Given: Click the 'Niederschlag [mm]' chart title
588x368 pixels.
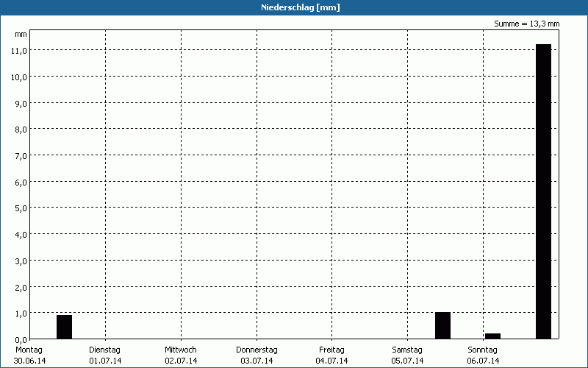Looking at the screenshot, I should click(301, 7).
